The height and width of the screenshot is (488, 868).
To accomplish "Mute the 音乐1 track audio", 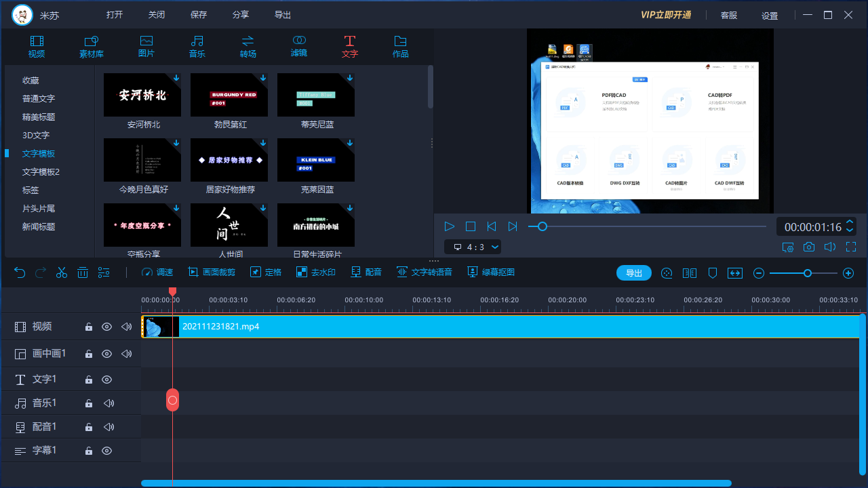I will coord(108,403).
